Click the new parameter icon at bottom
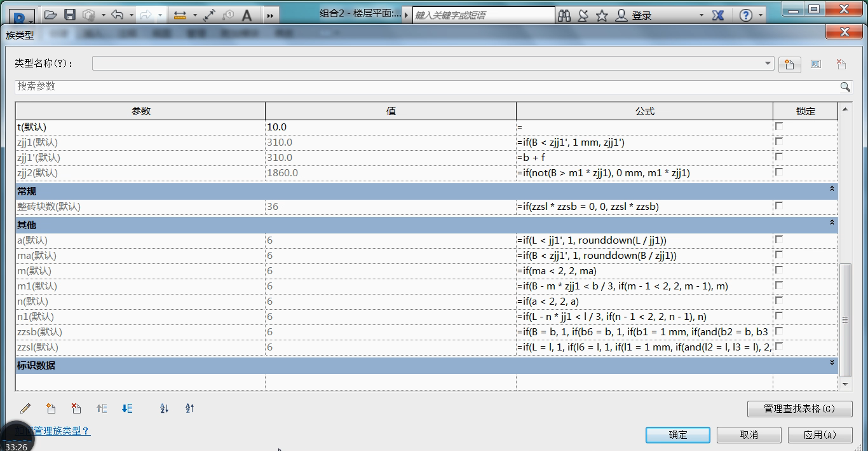 51,408
